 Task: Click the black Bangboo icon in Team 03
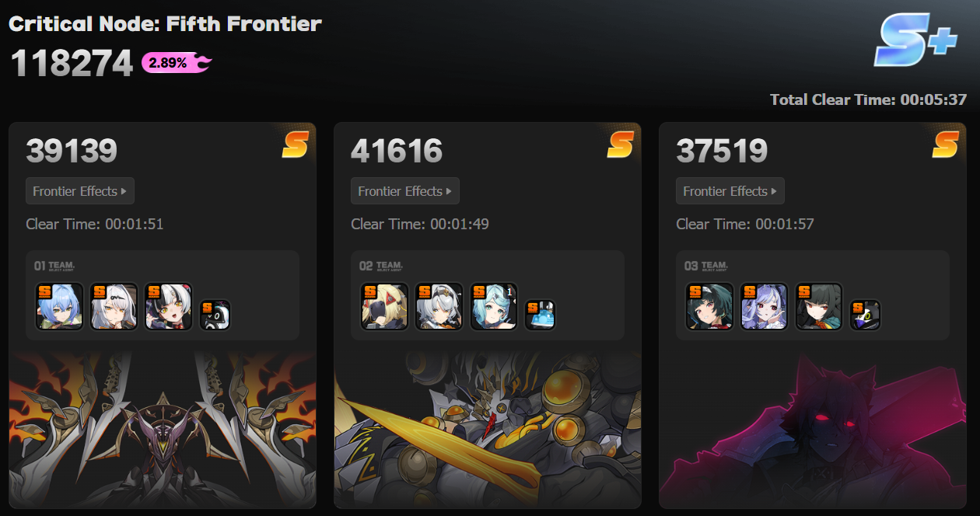(x=866, y=315)
